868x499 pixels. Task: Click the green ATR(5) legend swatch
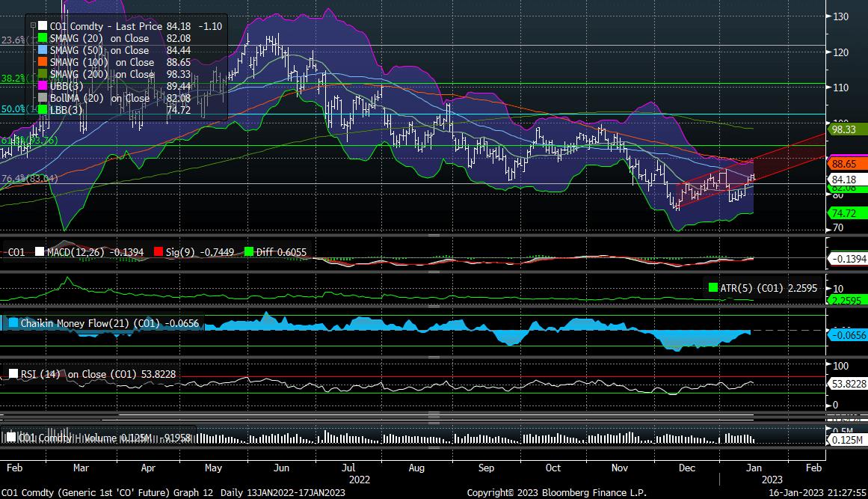713,288
